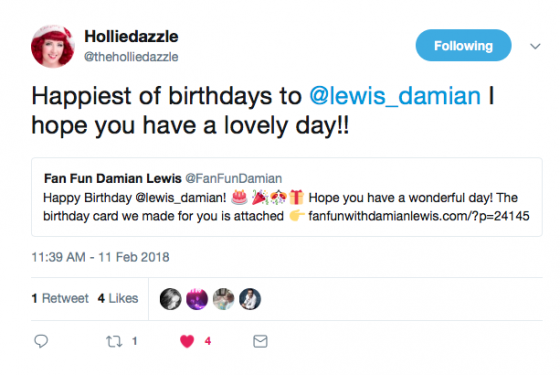Click the envelope direct message icon
The width and height of the screenshot is (560, 375).
coord(260,341)
